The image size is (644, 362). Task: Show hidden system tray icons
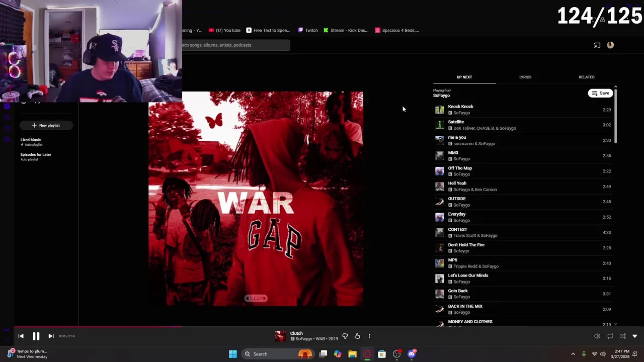coord(573,354)
